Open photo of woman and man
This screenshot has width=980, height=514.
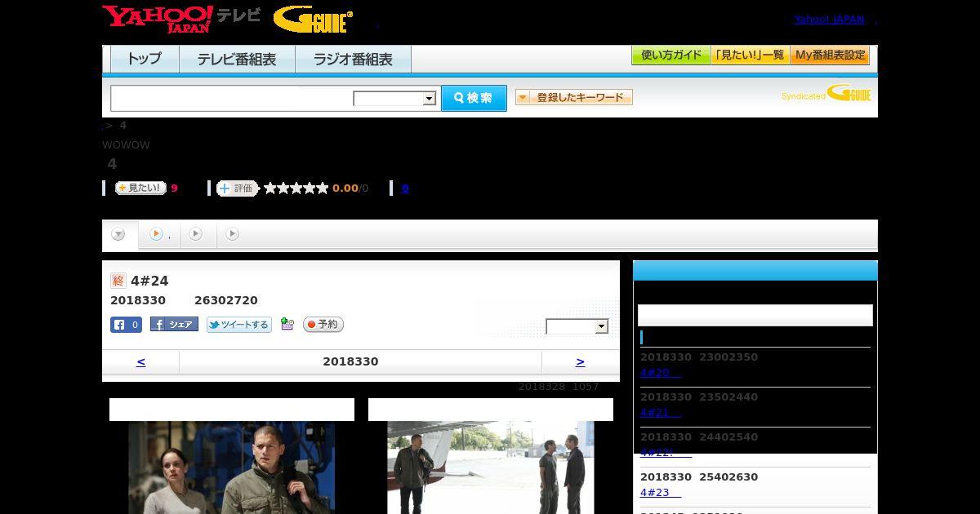pos(231,467)
